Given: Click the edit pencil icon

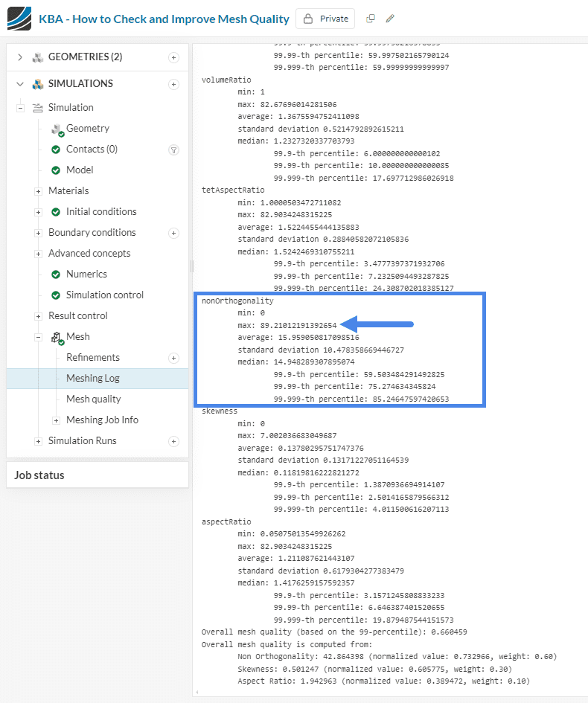Looking at the screenshot, I should pos(390,19).
